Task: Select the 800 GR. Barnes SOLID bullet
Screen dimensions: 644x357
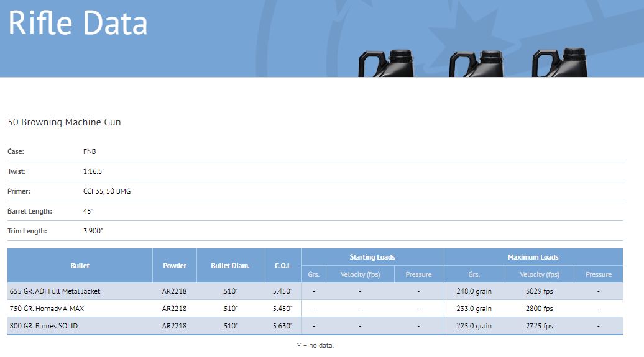Action: (x=44, y=326)
